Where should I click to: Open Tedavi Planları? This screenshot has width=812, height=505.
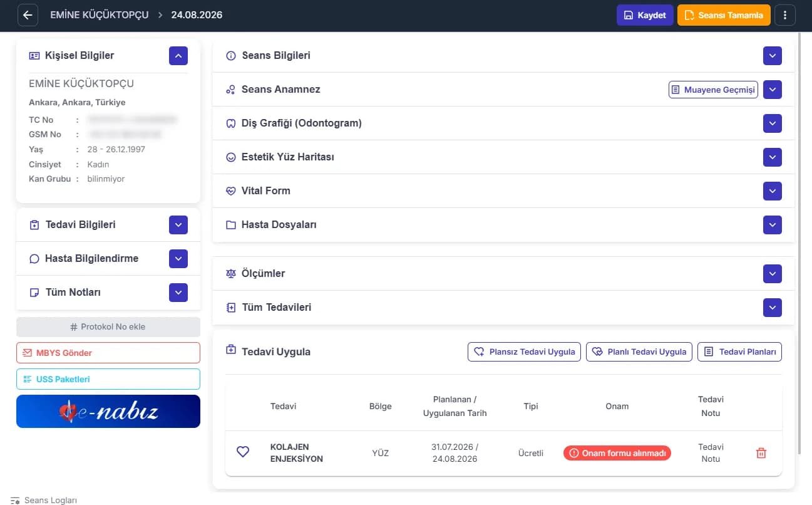(x=740, y=351)
